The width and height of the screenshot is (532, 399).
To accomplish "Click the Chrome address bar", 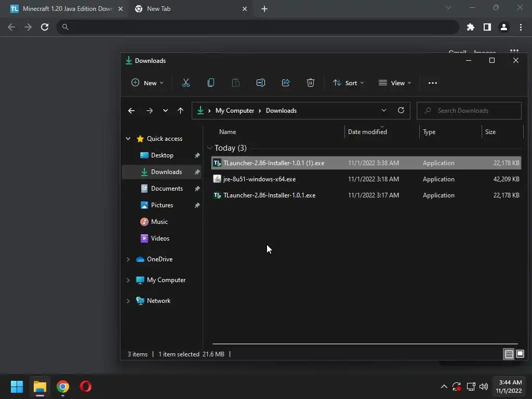I will tap(258, 27).
